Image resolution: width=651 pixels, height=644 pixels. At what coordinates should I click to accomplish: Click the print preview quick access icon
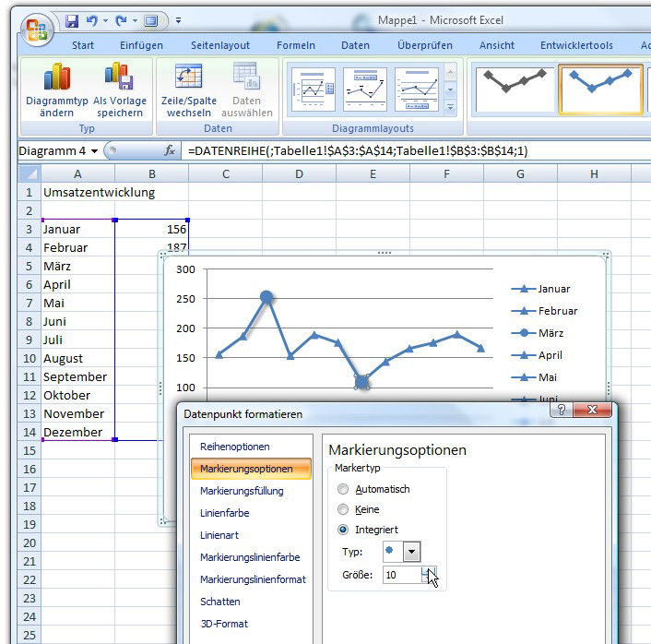coord(151,20)
